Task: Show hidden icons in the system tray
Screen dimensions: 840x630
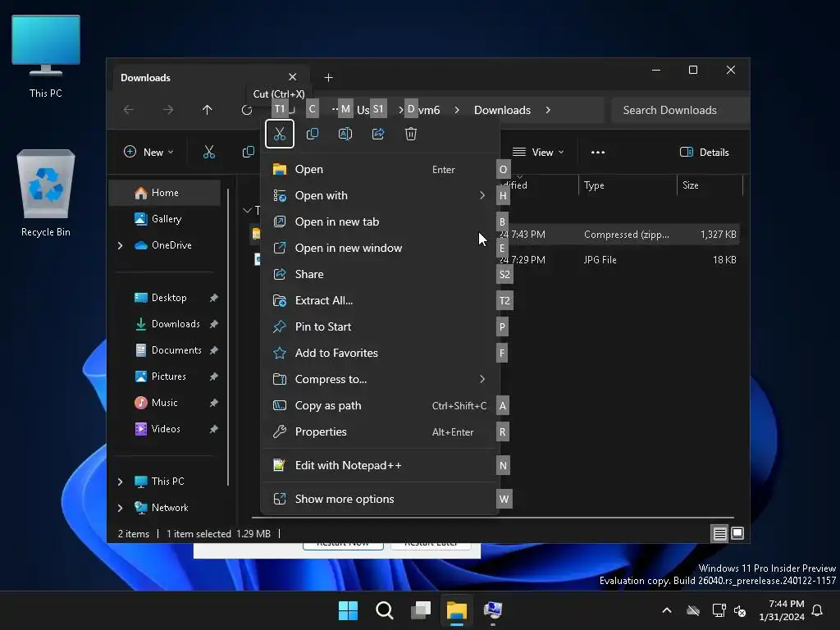Action: (x=667, y=610)
